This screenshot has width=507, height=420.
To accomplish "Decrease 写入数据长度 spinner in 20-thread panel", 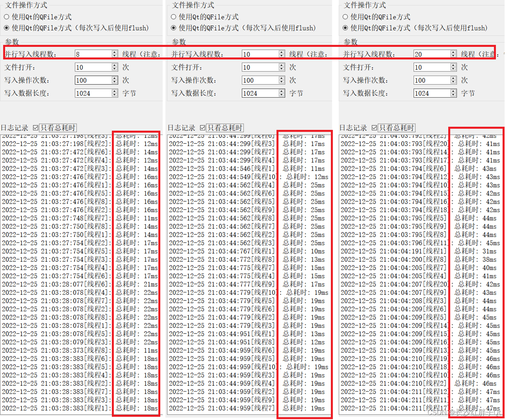I will pyautogui.click(x=454, y=95).
